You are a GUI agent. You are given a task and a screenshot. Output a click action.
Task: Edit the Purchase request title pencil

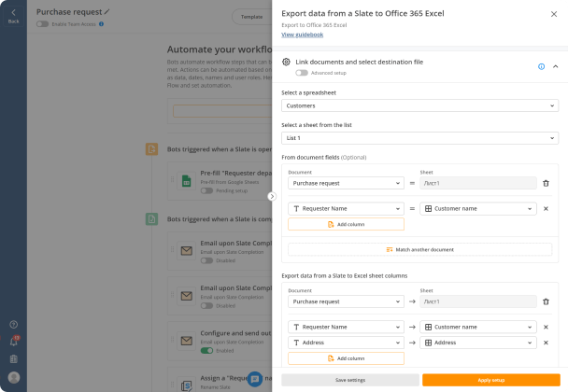click(106, 12)
